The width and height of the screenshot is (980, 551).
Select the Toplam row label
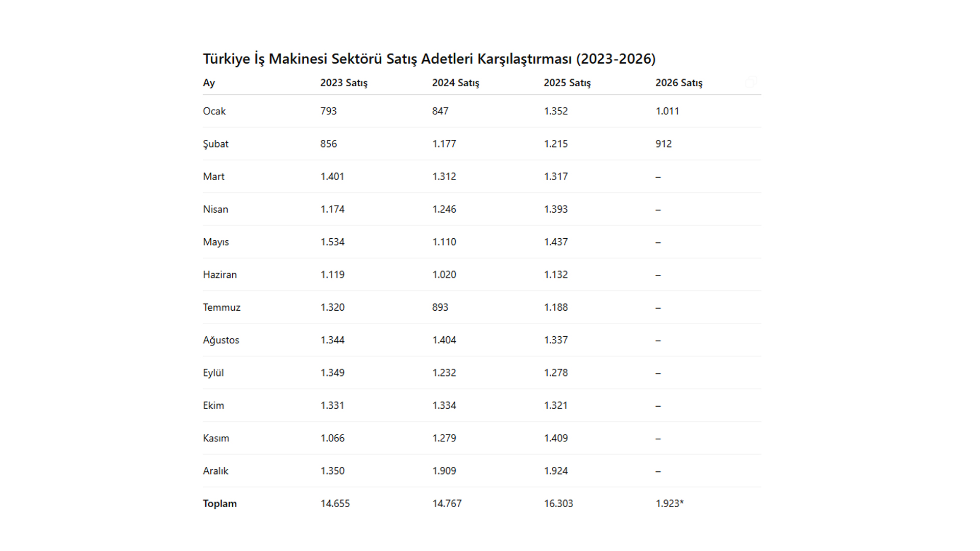(x=219, y=504)
